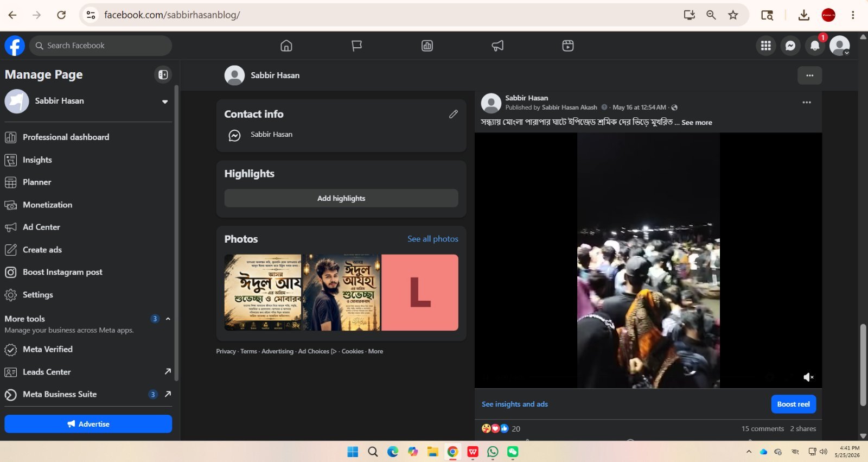Open the Cookies footer link
Viewport: 868px width, 462px height.
click(353, 351)
